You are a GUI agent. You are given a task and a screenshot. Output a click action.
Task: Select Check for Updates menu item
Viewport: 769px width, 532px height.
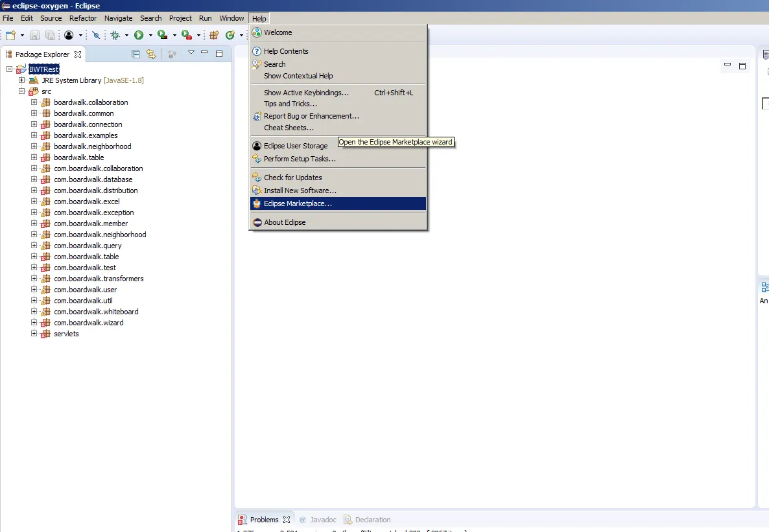338,178
